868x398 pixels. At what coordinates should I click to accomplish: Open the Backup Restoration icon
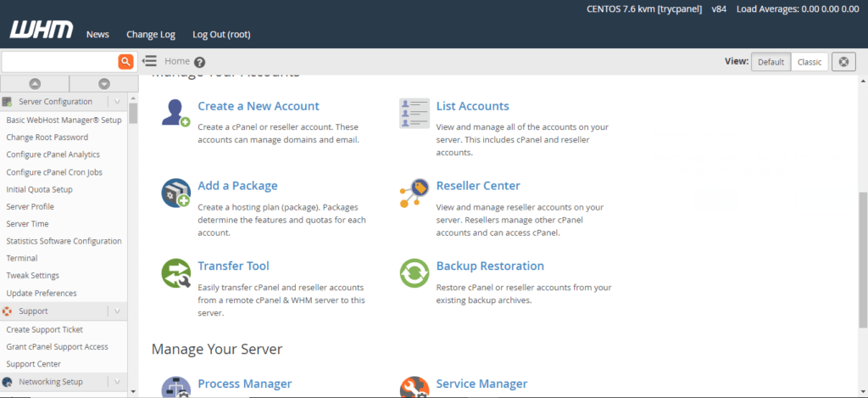tap(415, 273)
